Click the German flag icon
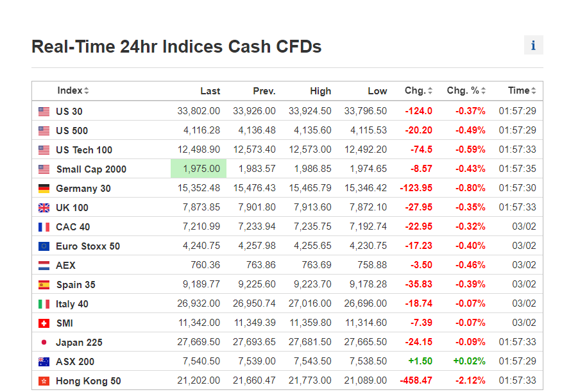This screenshot has height=392, width=562. coord(44,189)
